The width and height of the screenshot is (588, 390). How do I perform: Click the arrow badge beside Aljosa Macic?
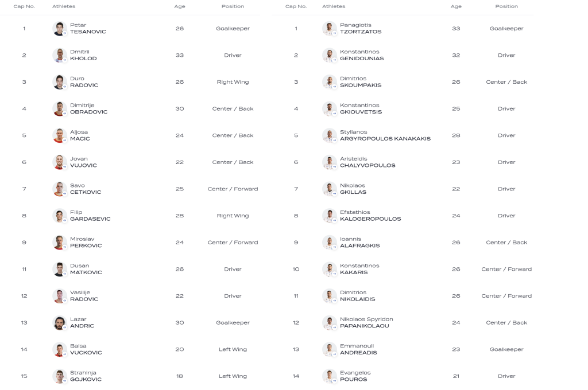(x=64, y=141)
